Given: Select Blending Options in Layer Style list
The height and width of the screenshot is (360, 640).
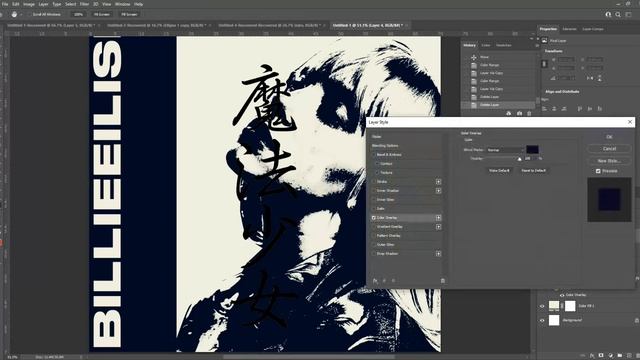Looking at the screenshot, I should 385,146.
